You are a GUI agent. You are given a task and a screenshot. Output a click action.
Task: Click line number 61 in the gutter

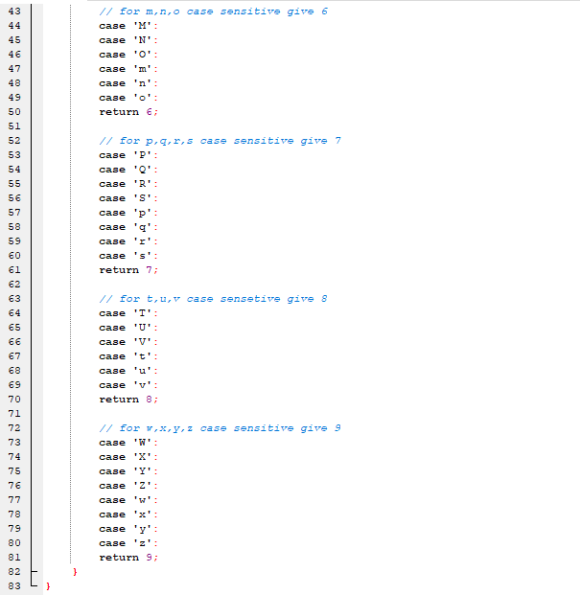(x=14, y=270)
